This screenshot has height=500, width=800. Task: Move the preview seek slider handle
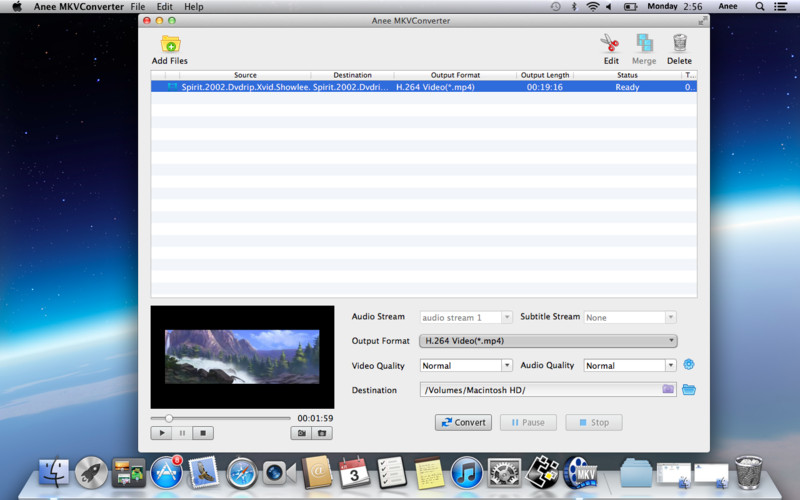pos(169,418)
